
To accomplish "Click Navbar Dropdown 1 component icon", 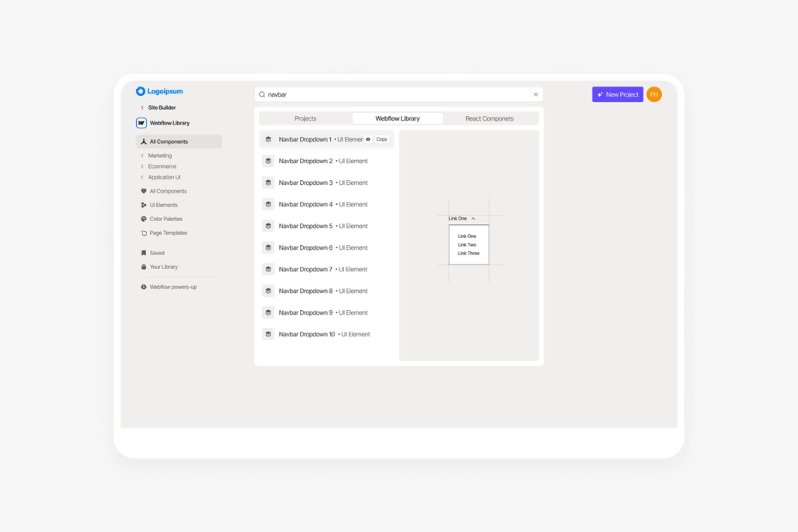I will (268, 139).
